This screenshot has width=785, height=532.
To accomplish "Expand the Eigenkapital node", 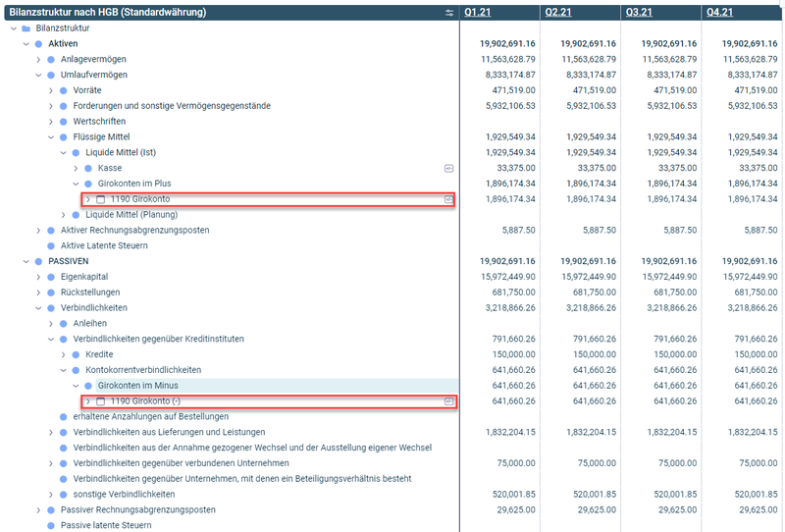I will click(38, 277).
